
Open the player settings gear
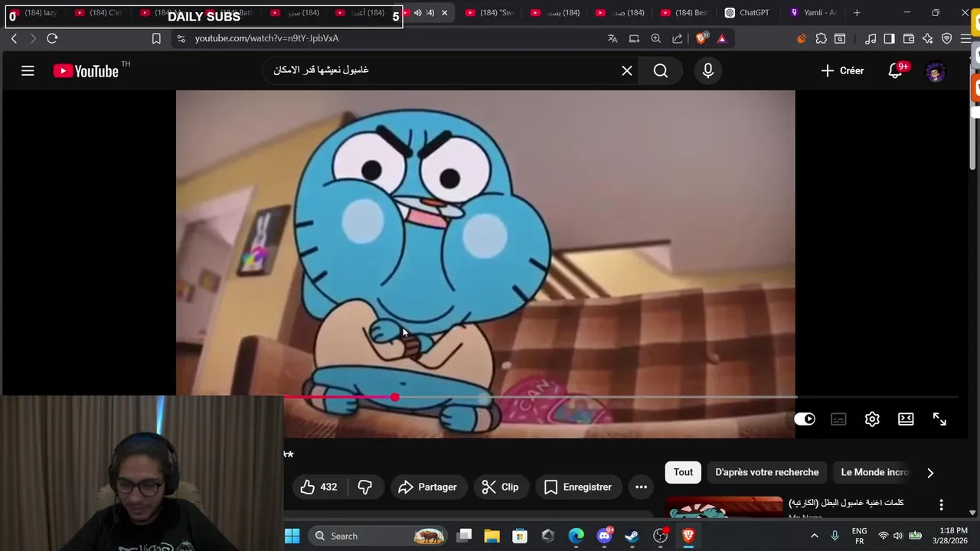(x=872, y=419)
